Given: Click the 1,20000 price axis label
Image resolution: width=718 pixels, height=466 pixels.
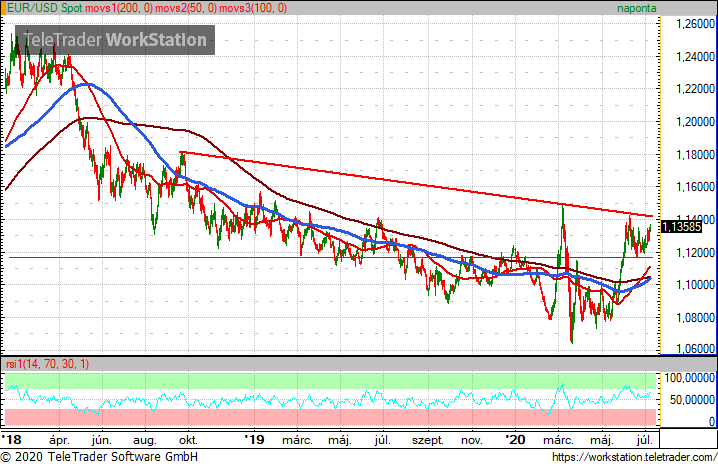Looking at the screenshot, I should [x=695, y=122].
